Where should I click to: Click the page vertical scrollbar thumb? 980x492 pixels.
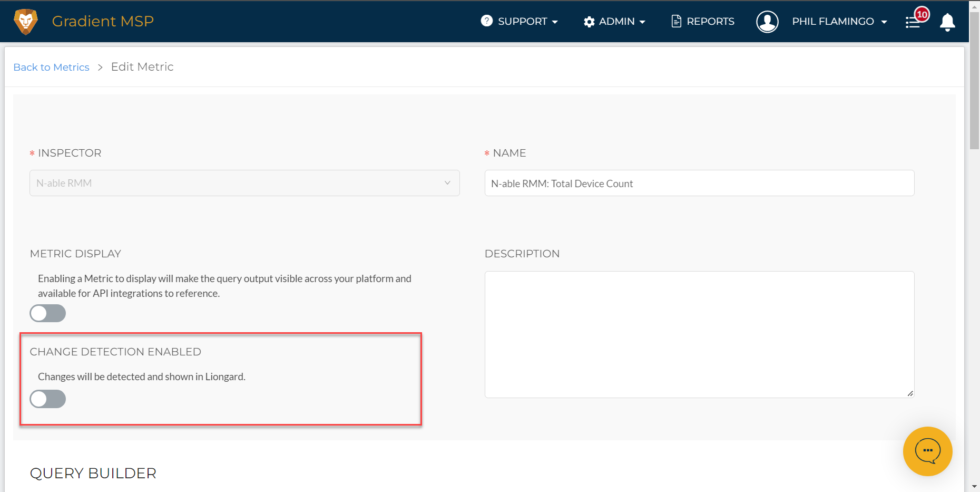[x=974, y=82]
